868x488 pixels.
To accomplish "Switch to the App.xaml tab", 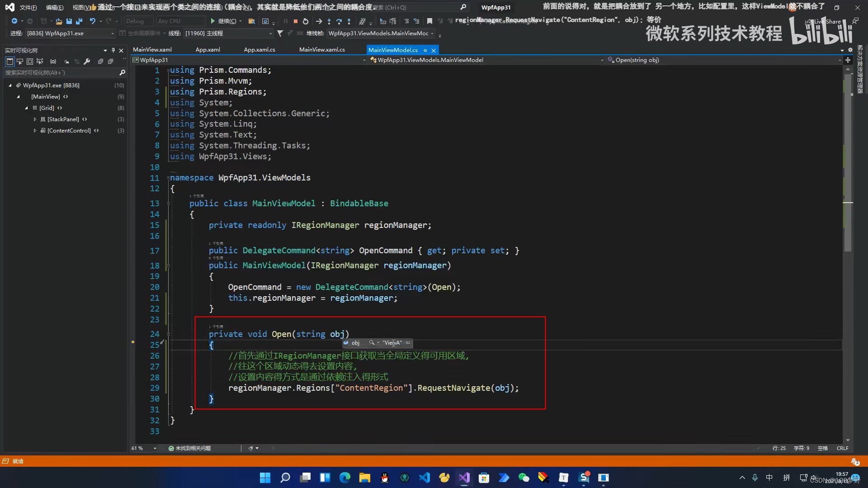I will [208, 50].
